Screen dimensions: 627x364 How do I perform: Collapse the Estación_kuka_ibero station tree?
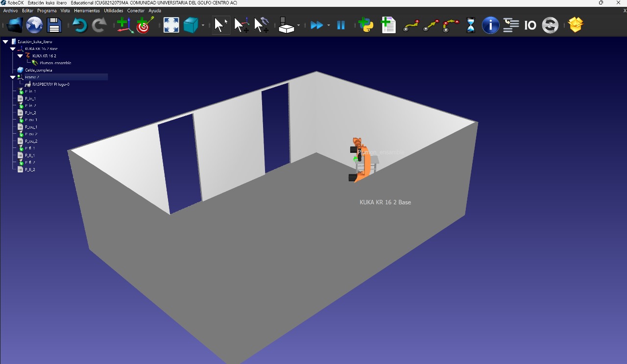[5, 42]
